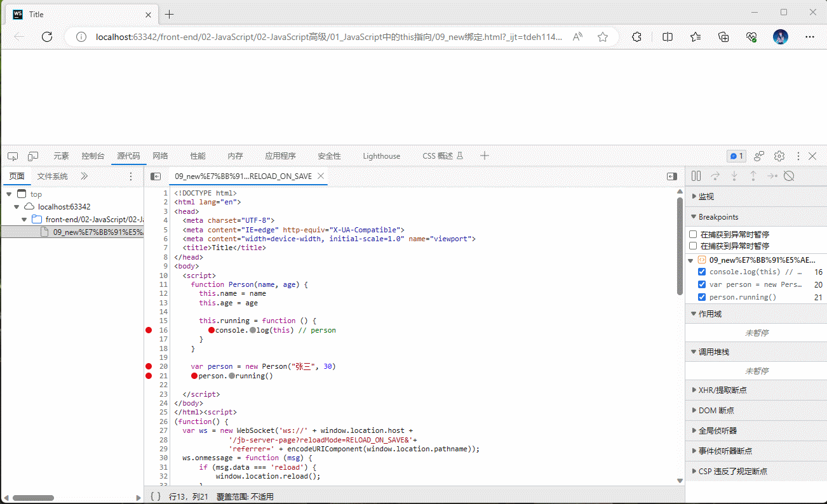Open the 网络 network tab
Viewport: 827px width, 504px height.
160,156
